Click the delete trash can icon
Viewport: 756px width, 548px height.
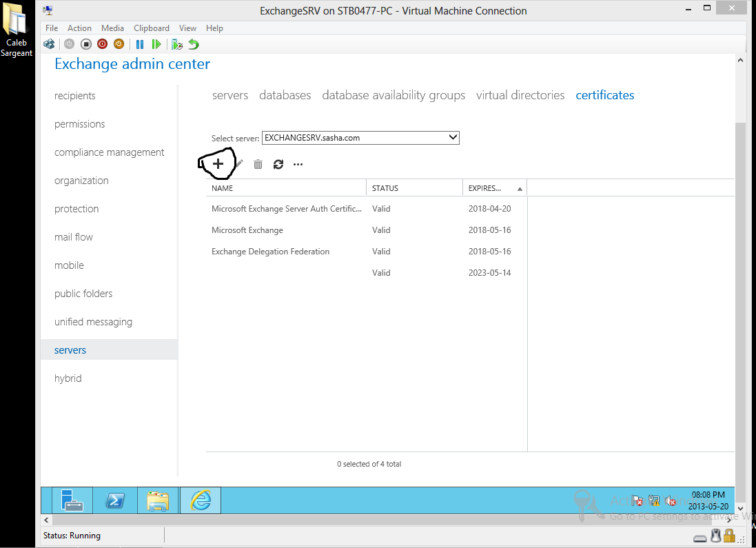258,165
